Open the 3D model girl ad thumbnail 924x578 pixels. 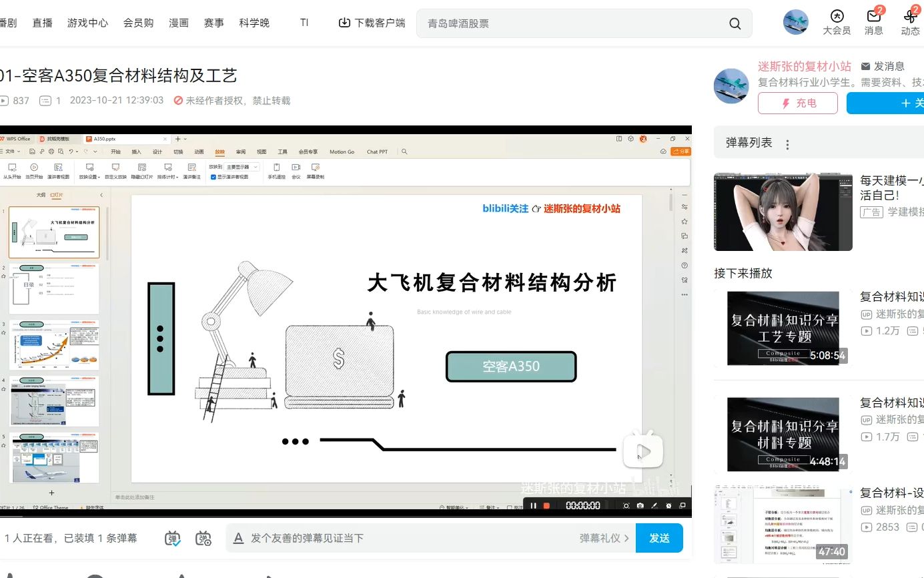(783, 212)
